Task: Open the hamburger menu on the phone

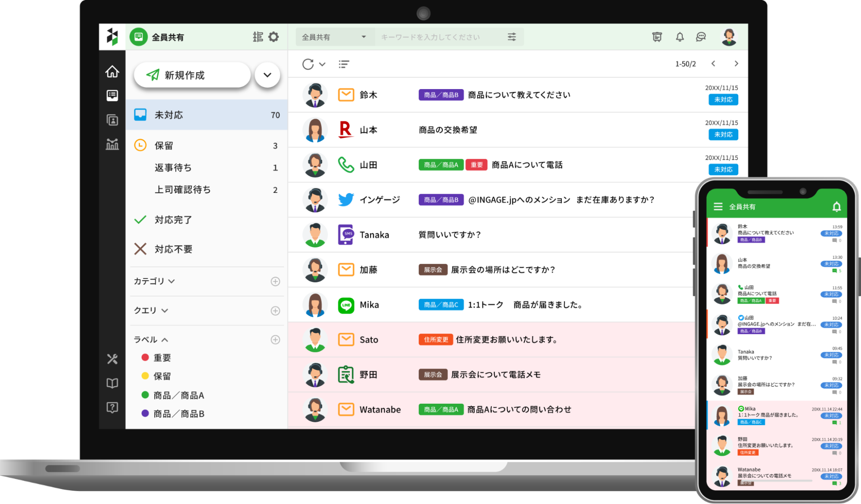Action: 718,207
